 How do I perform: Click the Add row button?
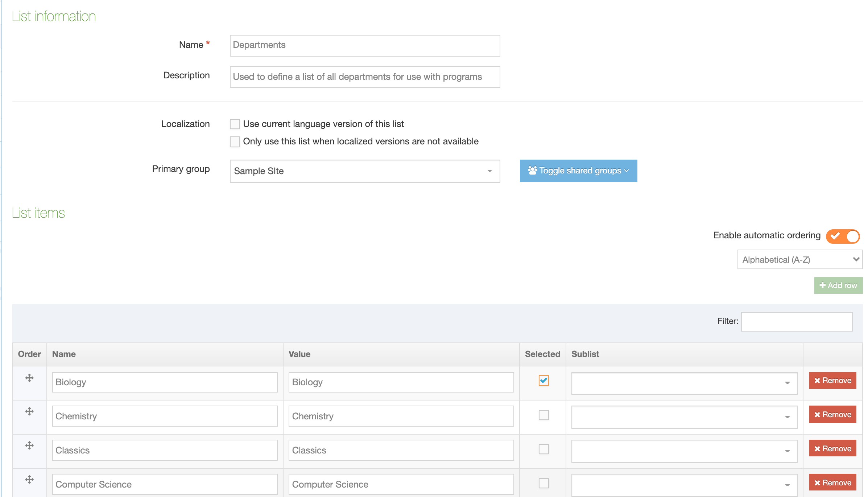(x=838, y=286)
